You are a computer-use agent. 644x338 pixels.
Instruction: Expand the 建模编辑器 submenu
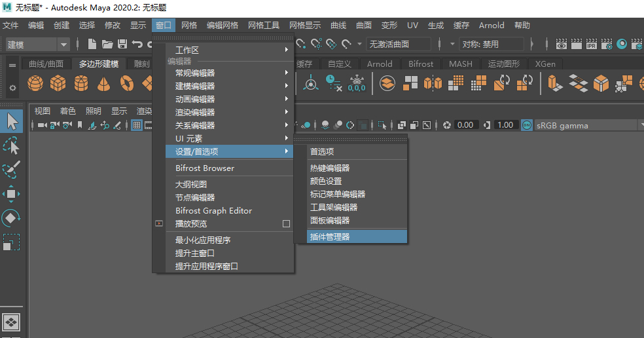click(230, 86)
